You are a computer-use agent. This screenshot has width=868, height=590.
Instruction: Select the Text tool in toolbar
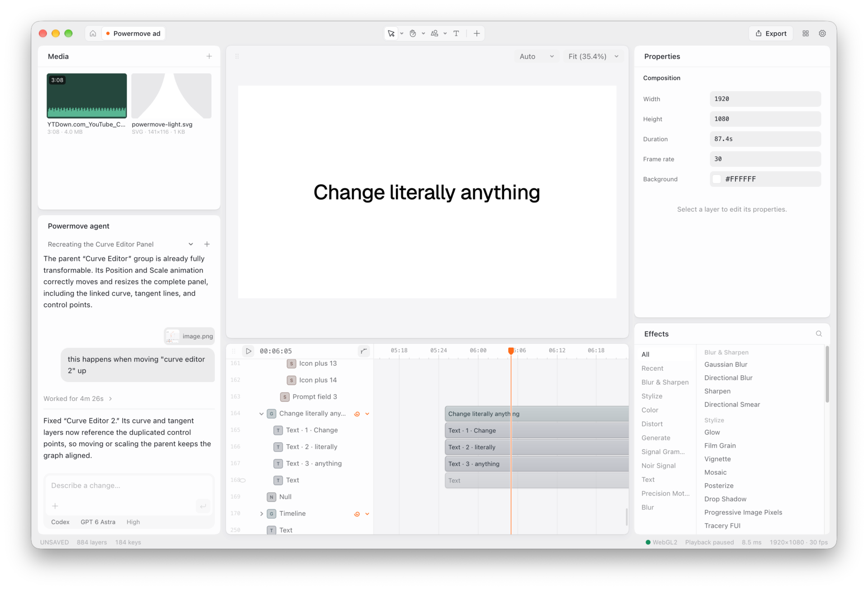coord(456,33)
